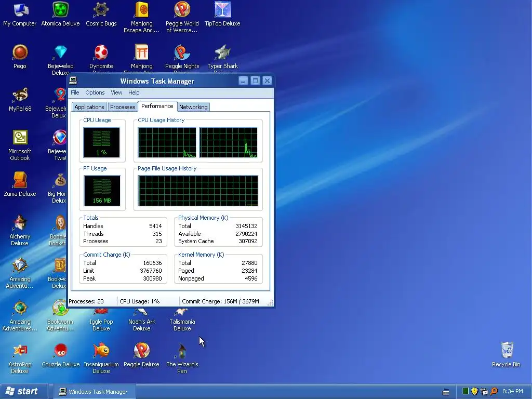
Task: Maximize the Windows Task Manager window
Action: (x=255, y=81)
